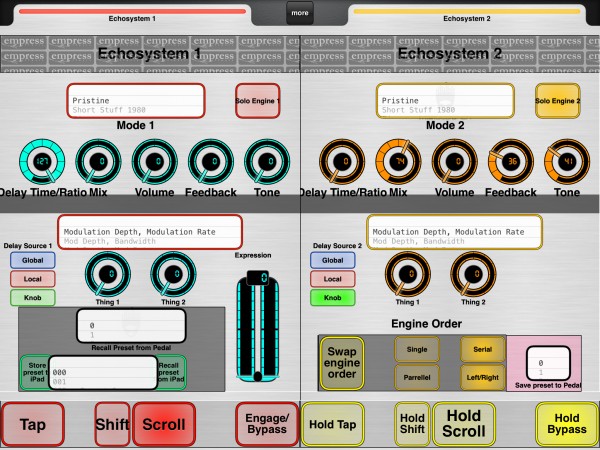This screenshot has width=600, height=450.
Task: Select Global under Delay Source 1
Action: [x=33, y=260]
